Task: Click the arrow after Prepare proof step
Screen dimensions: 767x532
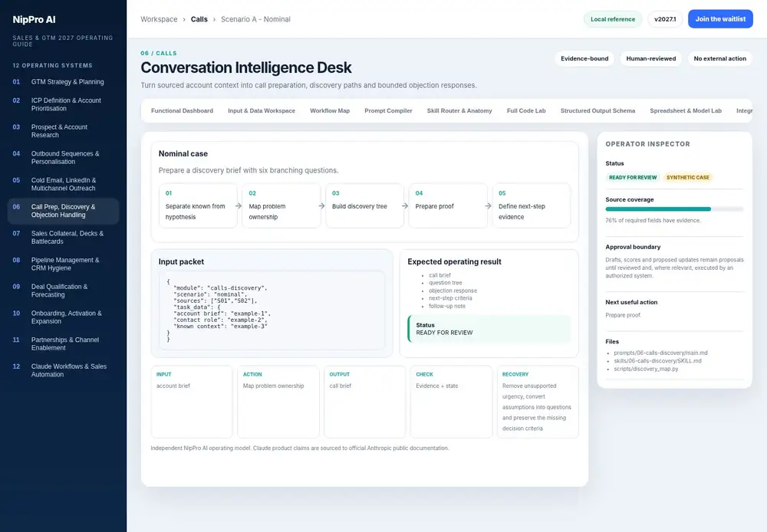Action: (488, 206)
